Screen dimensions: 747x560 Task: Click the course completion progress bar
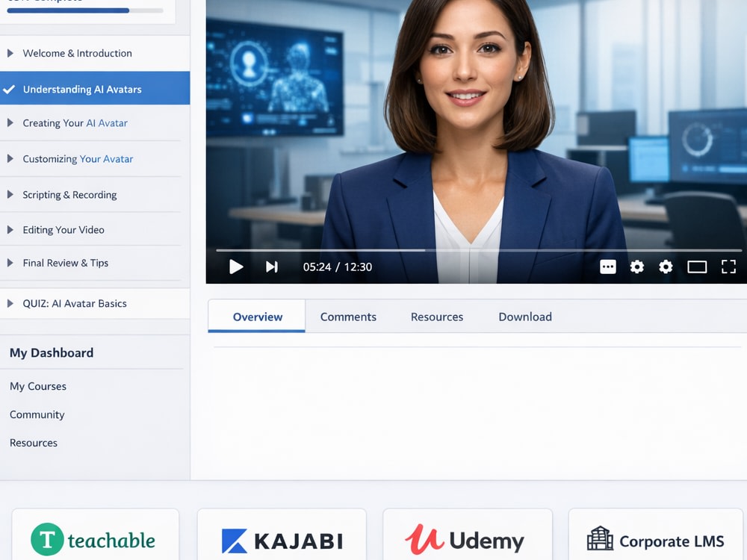(x=85, y=10)
